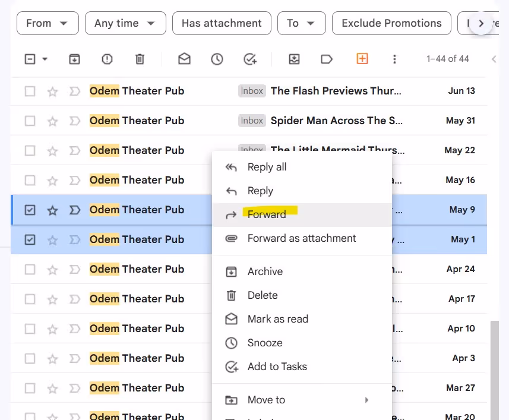Image resolution: width=509 pixels, height=420 pixels.
Task: Click the Has attachment filter chip
Action: point(222,23)
